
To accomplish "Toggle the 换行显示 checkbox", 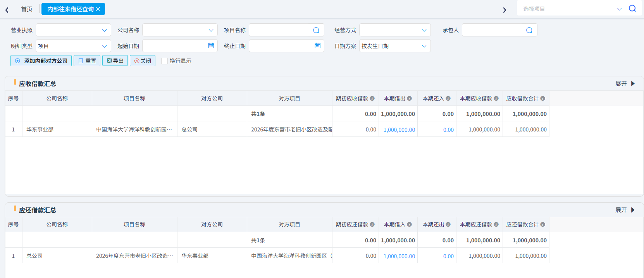I will click(165, 61).
